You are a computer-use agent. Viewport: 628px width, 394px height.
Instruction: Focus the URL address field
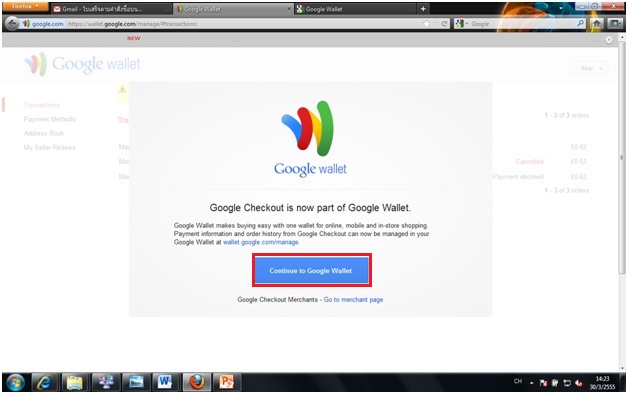pyautogui.click(x=244, y=24)
